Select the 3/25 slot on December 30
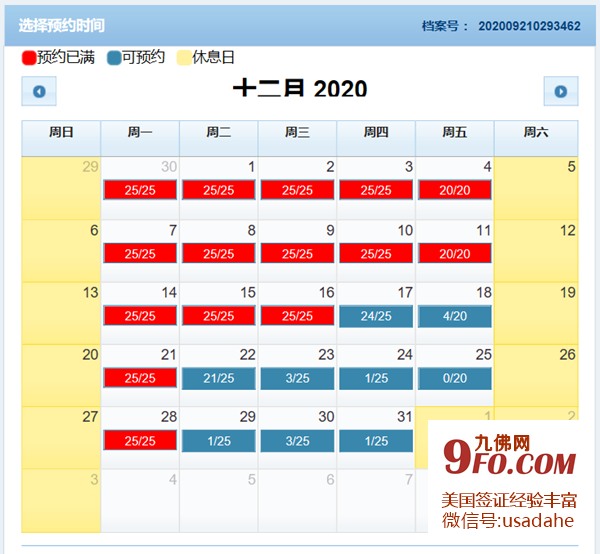Image resolution: width=600 pixels, height=554 pixels. pyautogui.click(x=297, y=441)
